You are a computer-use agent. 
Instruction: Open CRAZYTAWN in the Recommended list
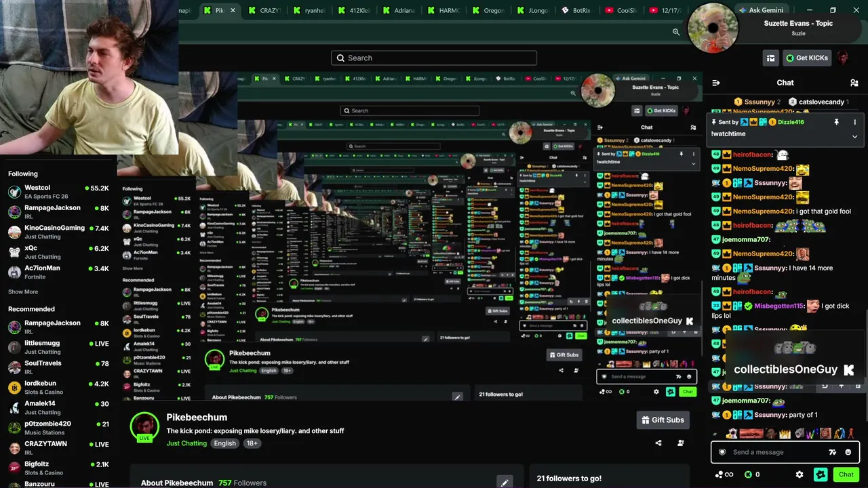tap(58, 448)
